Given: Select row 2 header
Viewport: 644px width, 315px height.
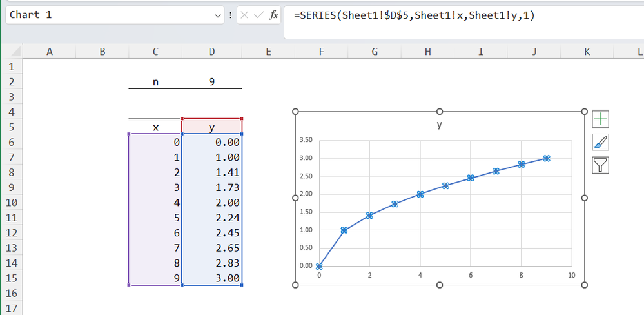Looking at the screenshot, I should (x=11, y=82).
